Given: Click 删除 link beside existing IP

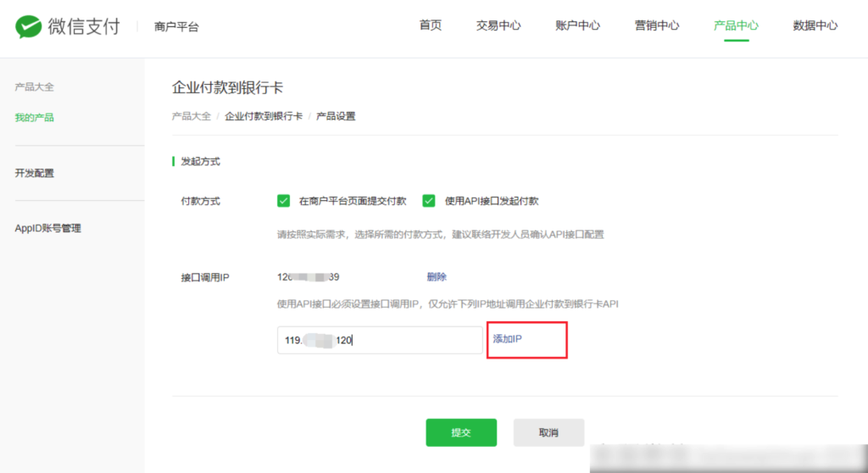Looking at the screenshot, I should (437, 277).
